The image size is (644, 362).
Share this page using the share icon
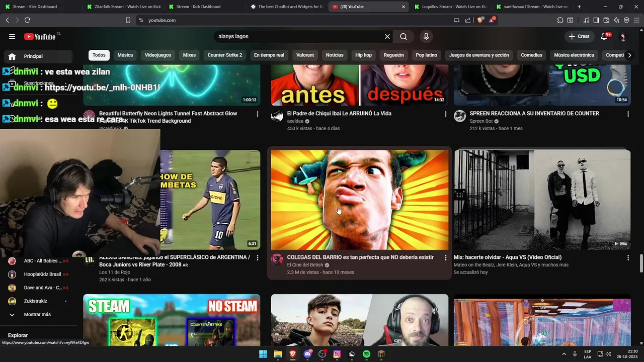pyautogui.click(x=468, y=20)
